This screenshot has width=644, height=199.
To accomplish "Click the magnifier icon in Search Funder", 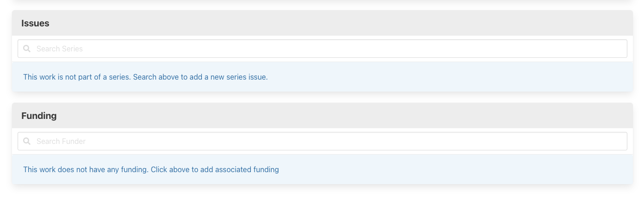I will click(x=27, y=141).
